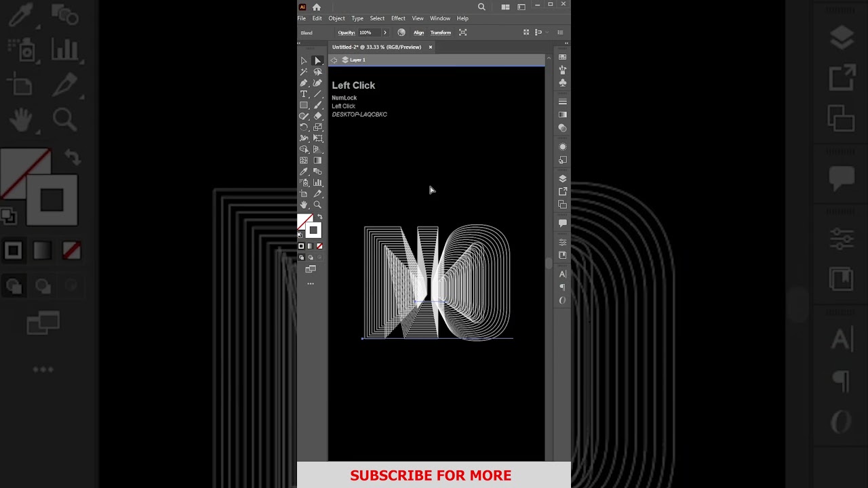Image resolution: width=868 pixels, height=488 pixels.
Task: Click the Isolate Selected Object icon
Action: coord(463,33)
